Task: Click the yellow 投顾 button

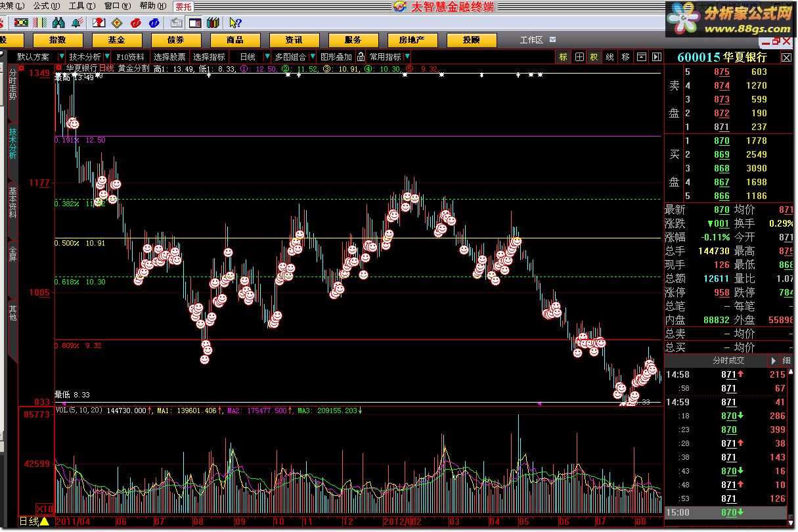Action: [471, 40]
